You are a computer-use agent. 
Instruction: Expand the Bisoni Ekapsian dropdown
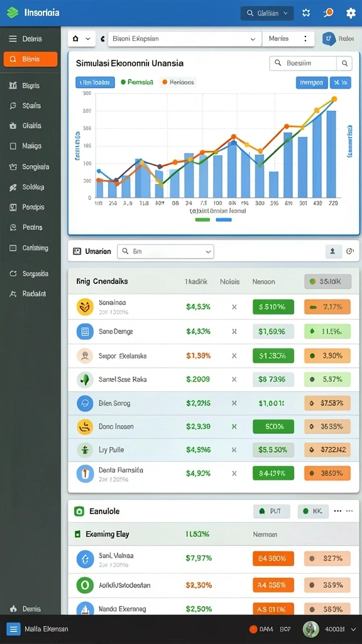tap(185, 38)
